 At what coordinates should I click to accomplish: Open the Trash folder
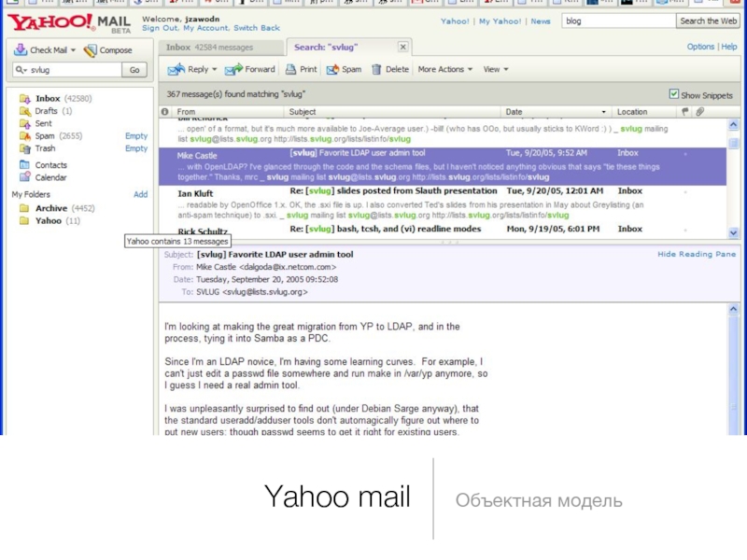pos(45,148)
